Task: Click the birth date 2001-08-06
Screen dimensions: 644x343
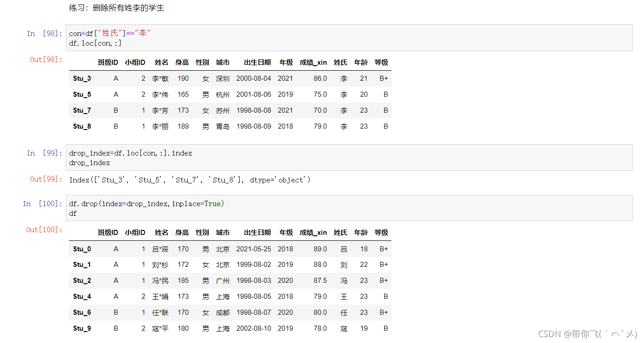Action: click(253, 94)
